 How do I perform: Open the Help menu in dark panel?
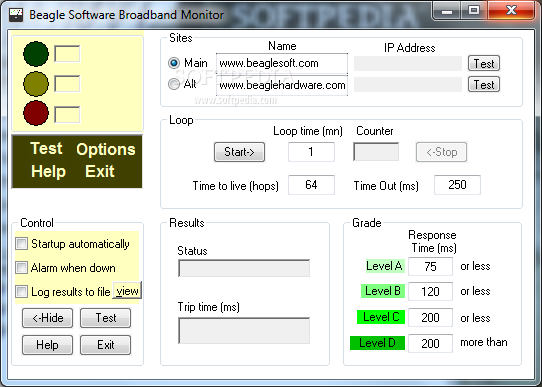pos(48,171)
